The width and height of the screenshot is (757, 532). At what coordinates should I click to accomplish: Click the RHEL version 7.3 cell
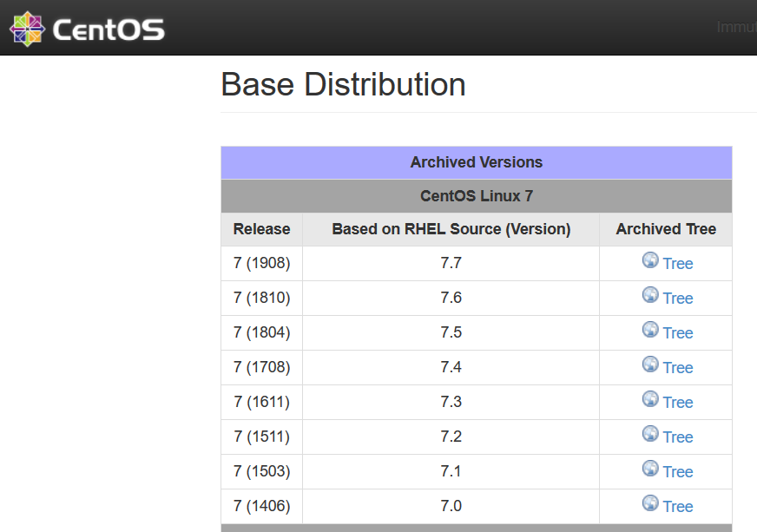coord(451,403)
